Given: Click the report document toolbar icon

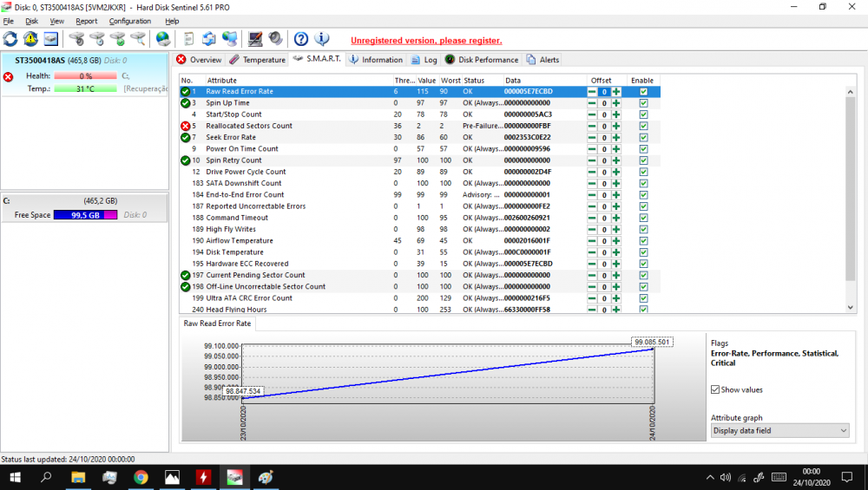Looking at the screenshot, I should (x=188, y=39).
